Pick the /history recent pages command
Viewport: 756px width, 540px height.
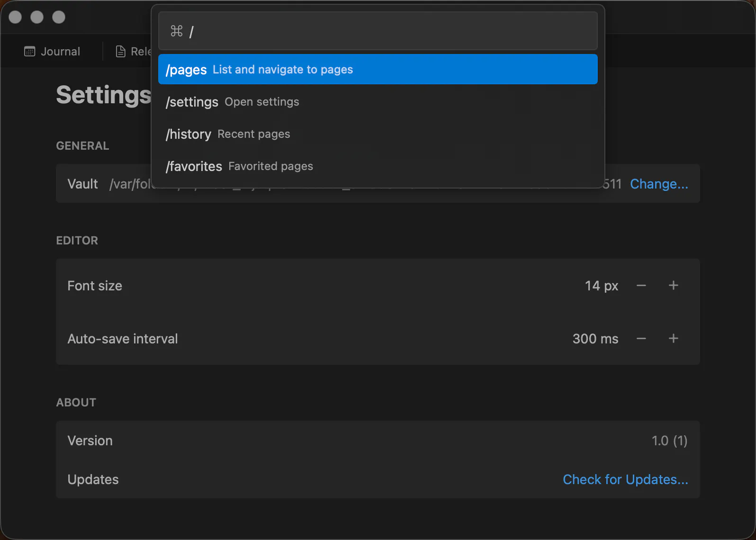click(x=378, y=134)
